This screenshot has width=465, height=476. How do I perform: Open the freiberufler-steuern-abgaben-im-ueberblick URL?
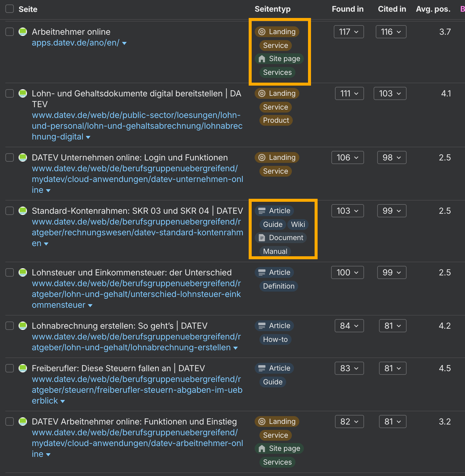pos(137,390)
